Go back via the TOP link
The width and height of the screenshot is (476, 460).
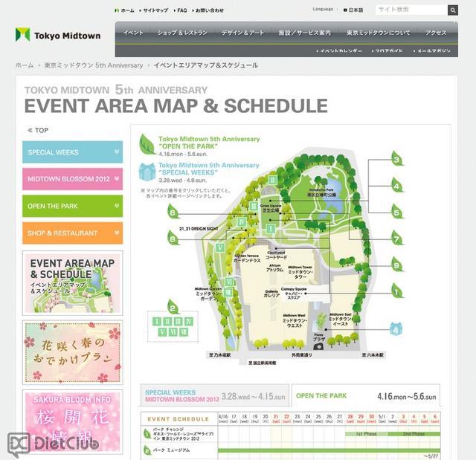pyautogui.click(x=39, y=130)
